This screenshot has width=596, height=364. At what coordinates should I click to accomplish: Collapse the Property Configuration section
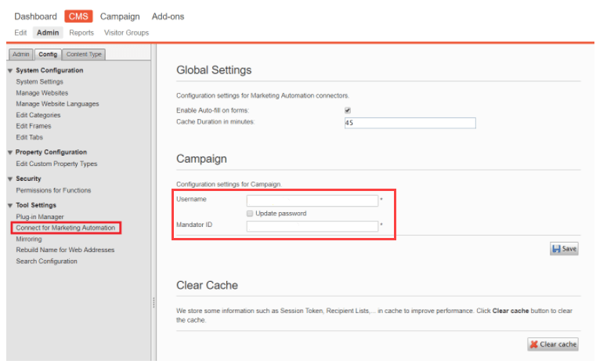[10, 153]
